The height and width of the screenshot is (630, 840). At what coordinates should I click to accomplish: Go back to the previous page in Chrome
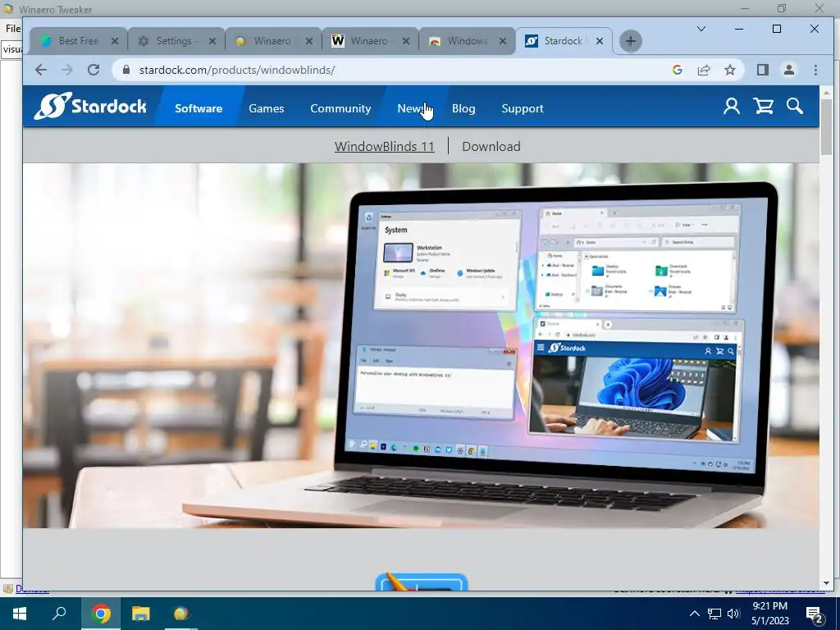click(41, 70)
